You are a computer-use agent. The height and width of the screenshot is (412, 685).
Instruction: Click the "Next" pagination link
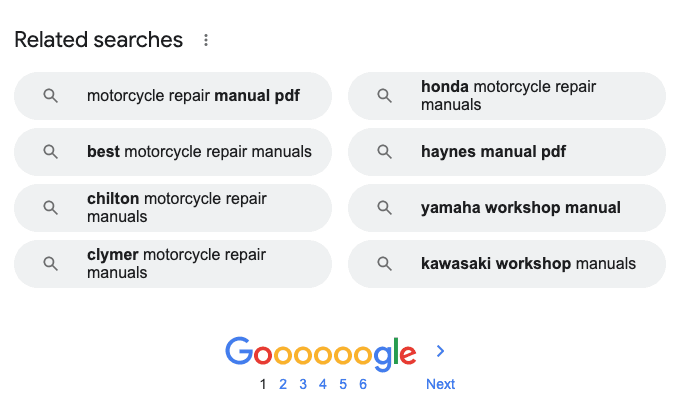click(x=440, y=384)
